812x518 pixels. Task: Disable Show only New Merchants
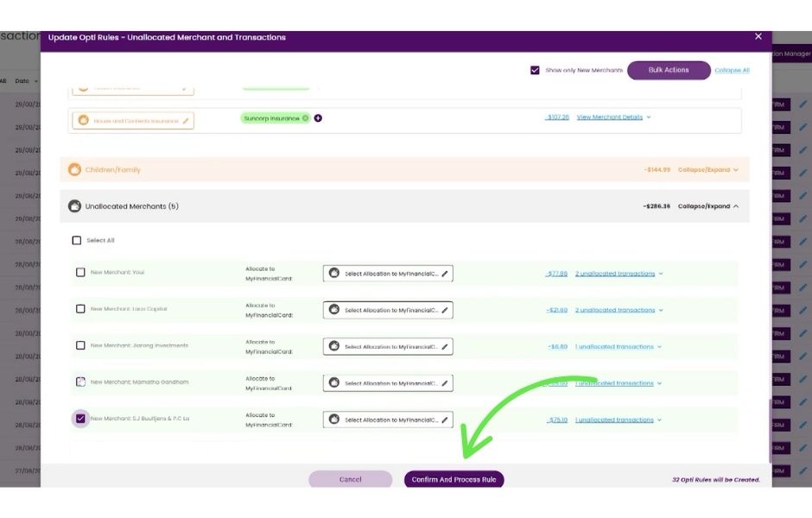coord(536,70)
